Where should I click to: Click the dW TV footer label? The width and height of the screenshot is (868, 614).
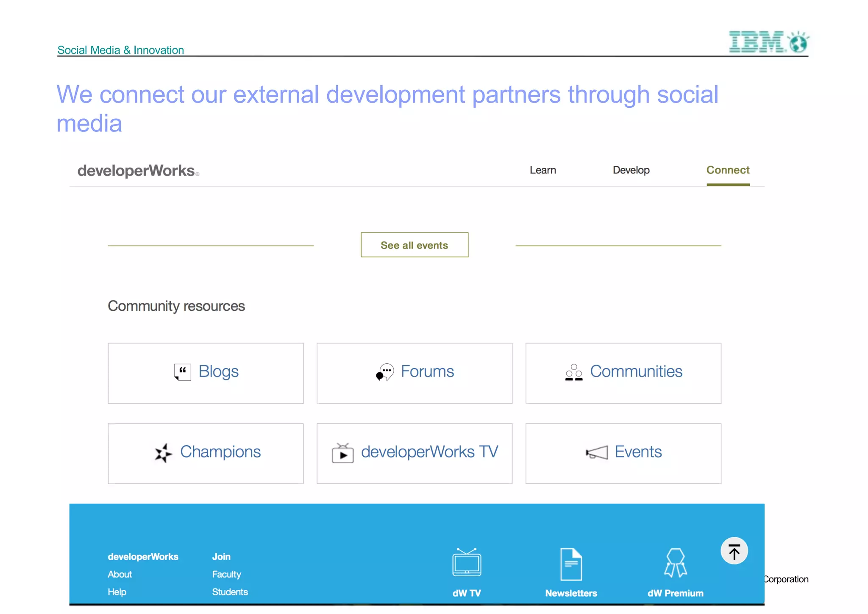467,593
